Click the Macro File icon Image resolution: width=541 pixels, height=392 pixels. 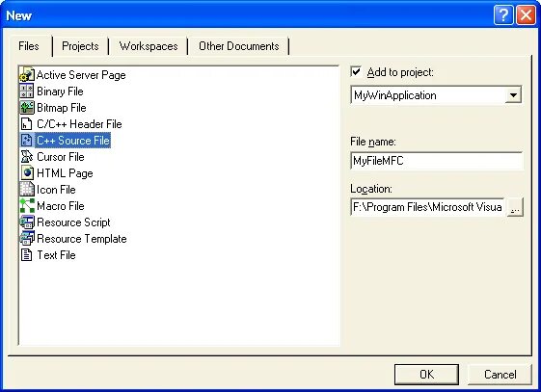pos(27,206)
